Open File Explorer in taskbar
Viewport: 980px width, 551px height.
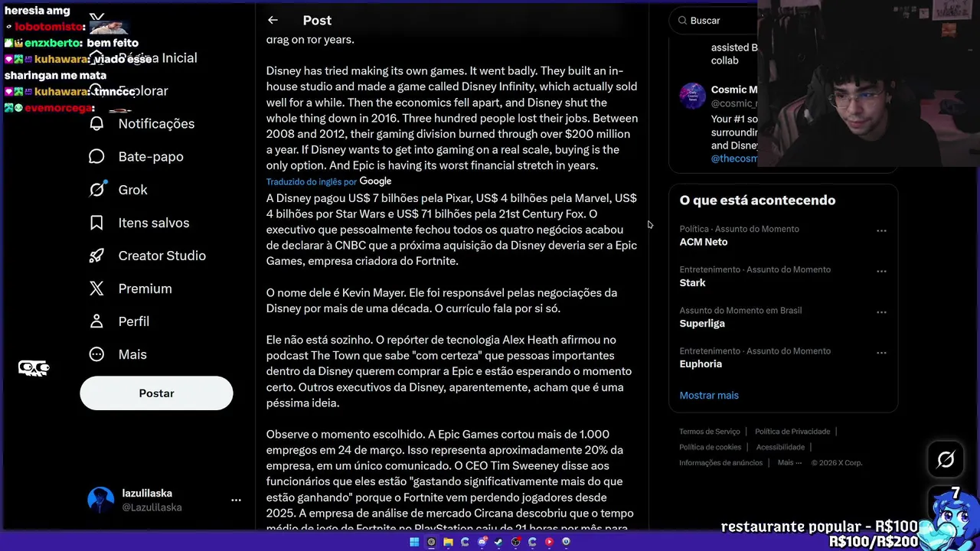pyautogui.click(x=448, y=542)
